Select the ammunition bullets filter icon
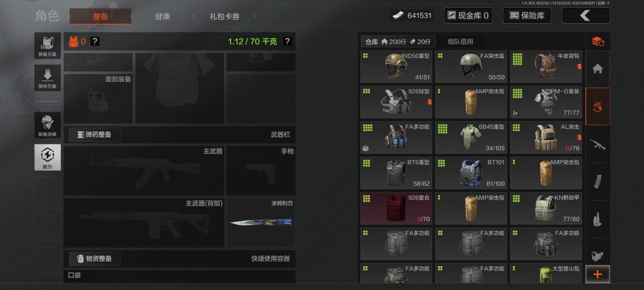644x290 pixels. pos(597,220)
